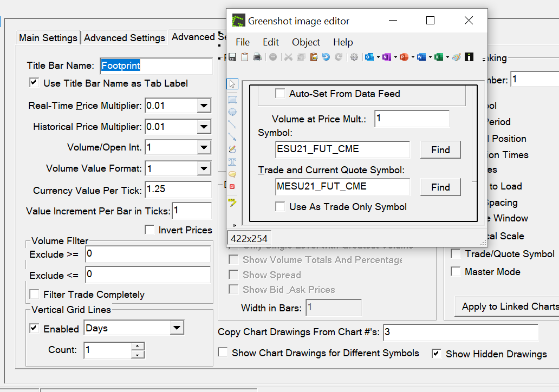Viewport: 559px width, 392px height.
Task: Click the Title Bar Name field
Action: [x=156, y=66]
